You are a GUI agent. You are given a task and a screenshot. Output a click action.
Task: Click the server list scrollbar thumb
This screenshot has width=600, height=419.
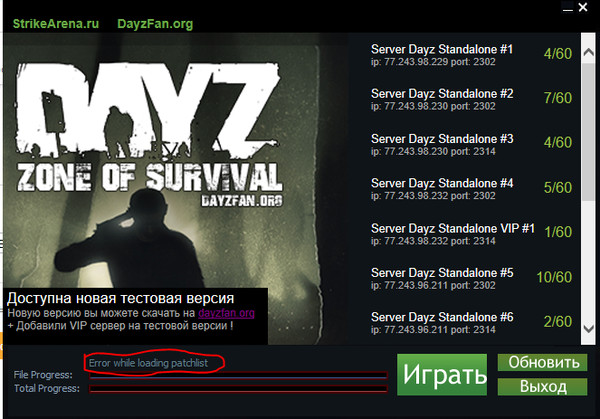click(589, 131)
